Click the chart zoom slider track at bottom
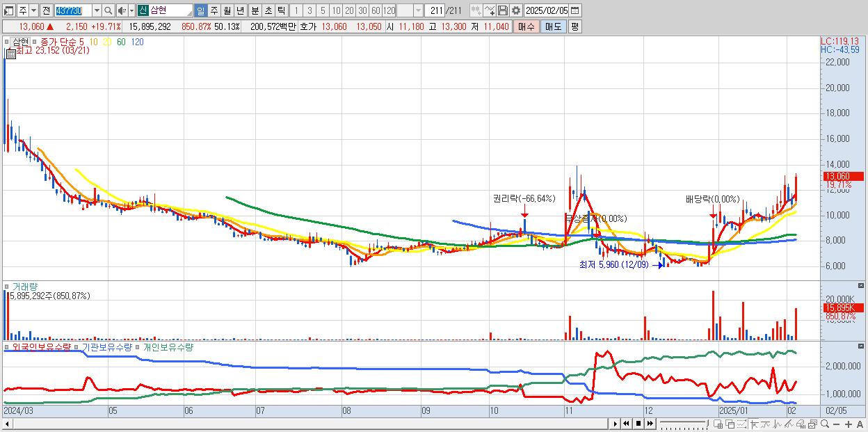 point(684,423)
